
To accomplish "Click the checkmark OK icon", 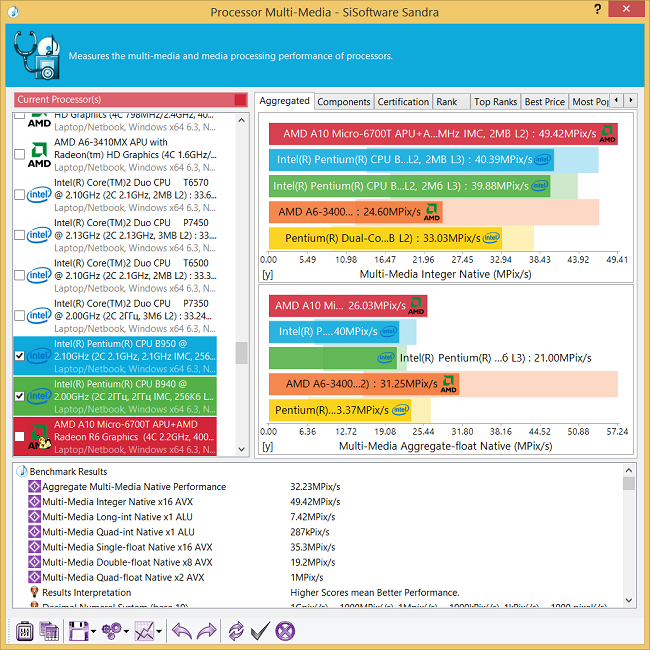I will 260,631.
